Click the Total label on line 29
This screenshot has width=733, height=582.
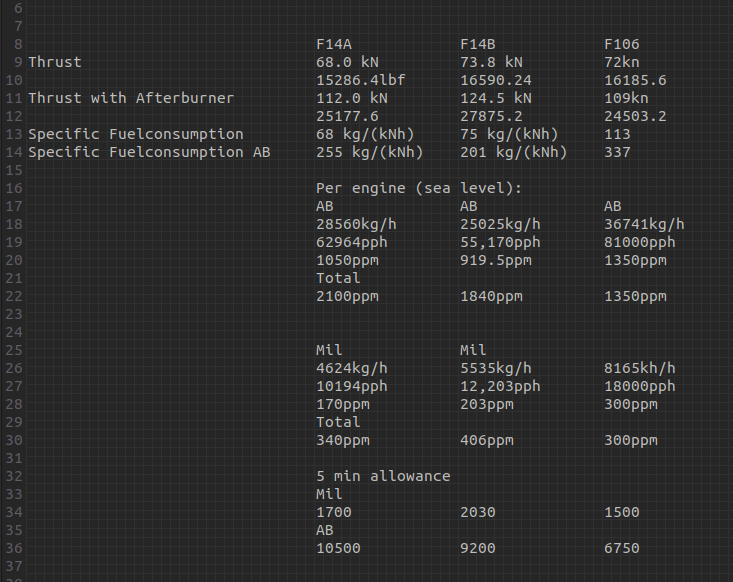[338, 422]
